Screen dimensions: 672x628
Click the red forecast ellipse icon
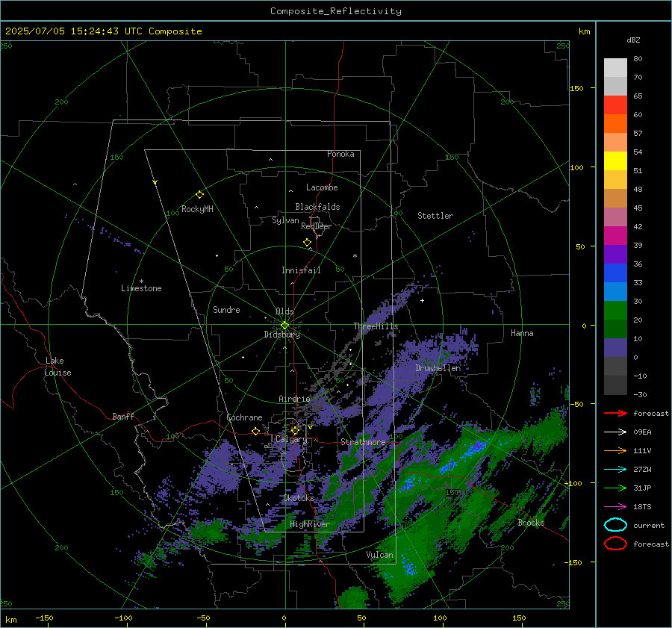coord(615,544)
